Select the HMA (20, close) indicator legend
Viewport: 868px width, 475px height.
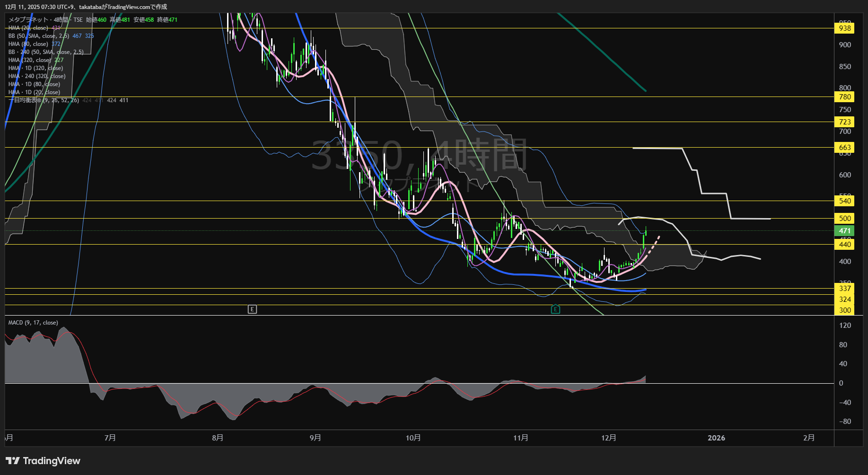pyautogui.click(x=28, y=28)
